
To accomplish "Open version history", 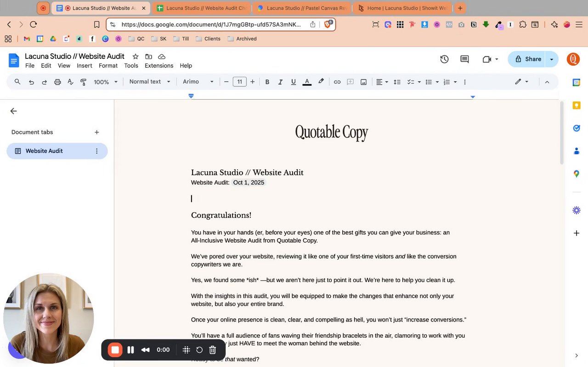I will (444, 59).
